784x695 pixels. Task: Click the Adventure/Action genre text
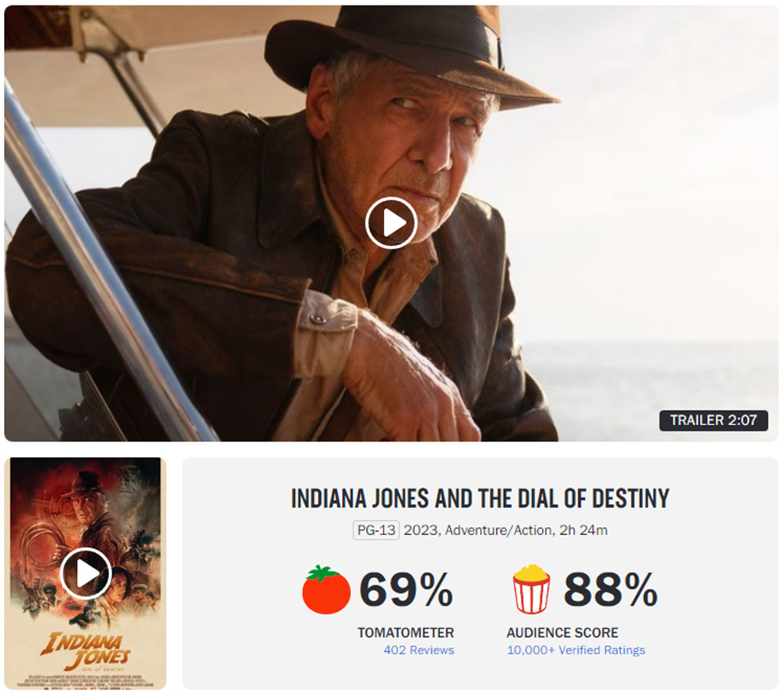[499, 530]
